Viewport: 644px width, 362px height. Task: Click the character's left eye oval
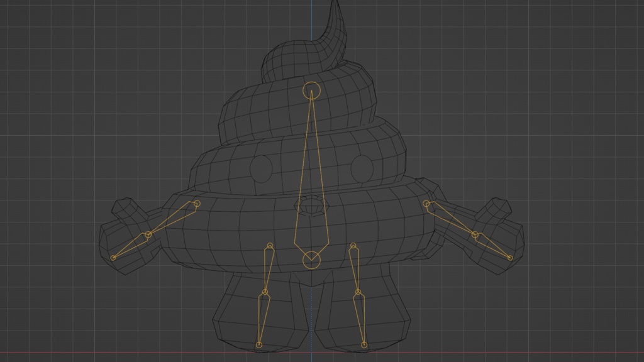(x=261, y=168)
